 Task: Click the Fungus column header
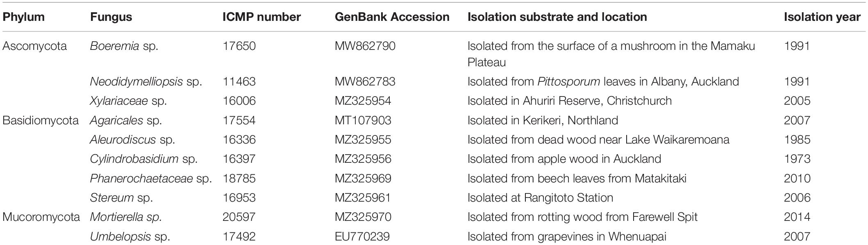111,17
